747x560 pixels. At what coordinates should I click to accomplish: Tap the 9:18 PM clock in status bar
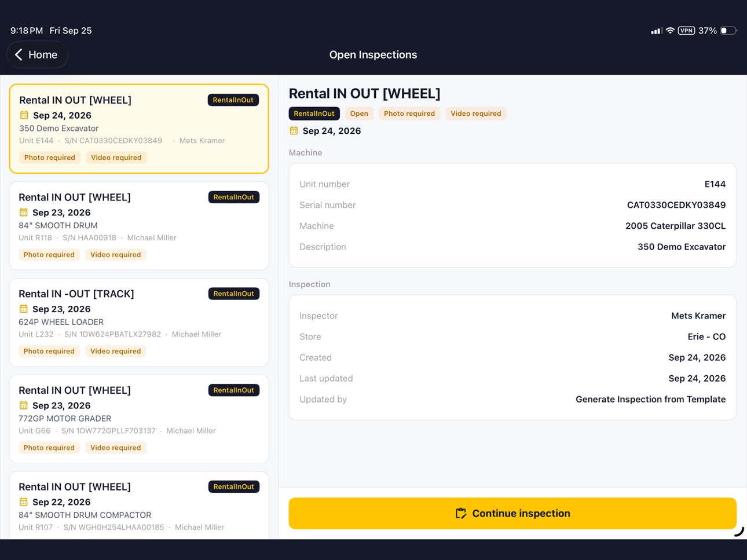point(27,31)
